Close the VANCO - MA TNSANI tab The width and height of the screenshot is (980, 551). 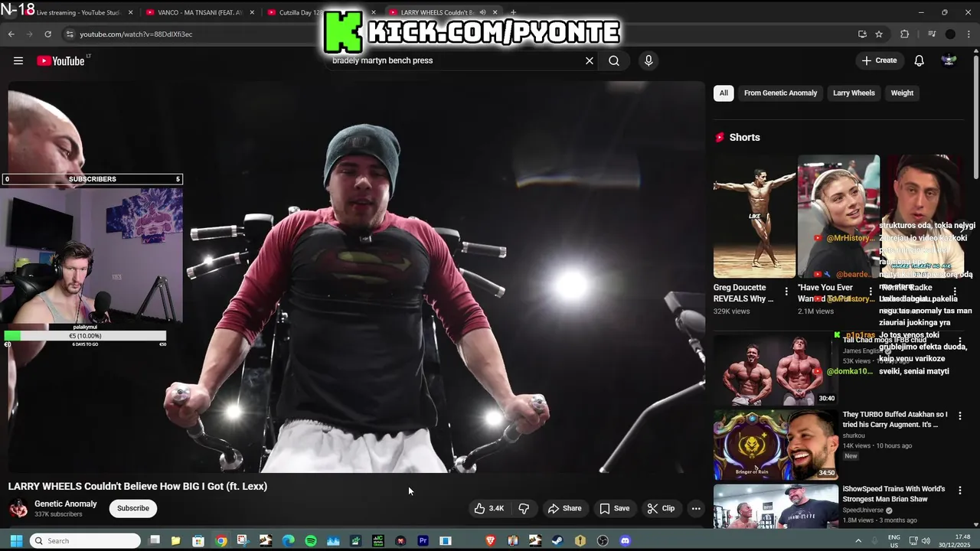pyautogui.click(x=253, y=12)
